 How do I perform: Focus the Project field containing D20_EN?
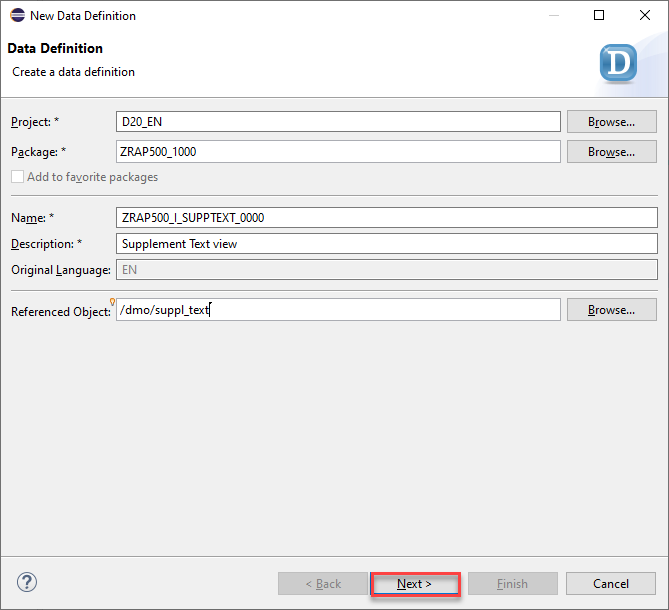point(338,122)
